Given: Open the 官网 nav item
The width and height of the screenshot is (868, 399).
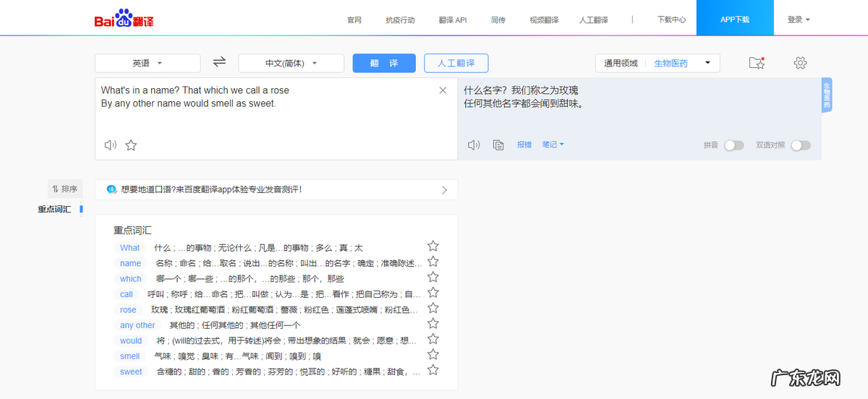Looking at the screenshot, I should [354, 20].
